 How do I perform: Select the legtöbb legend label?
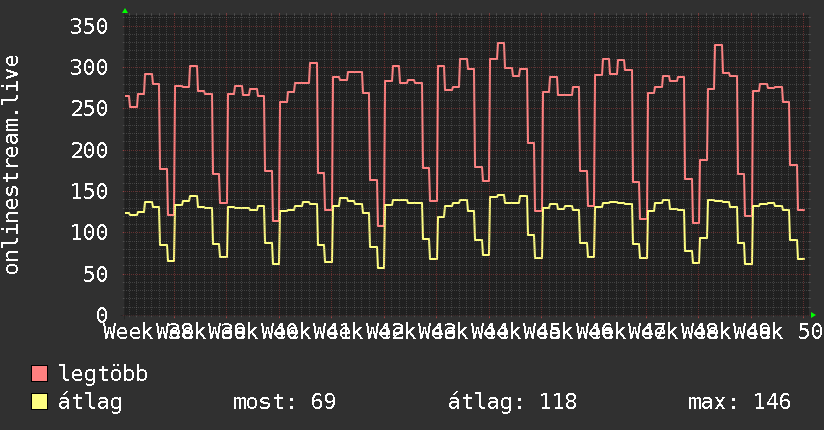(x=103, y=374)
